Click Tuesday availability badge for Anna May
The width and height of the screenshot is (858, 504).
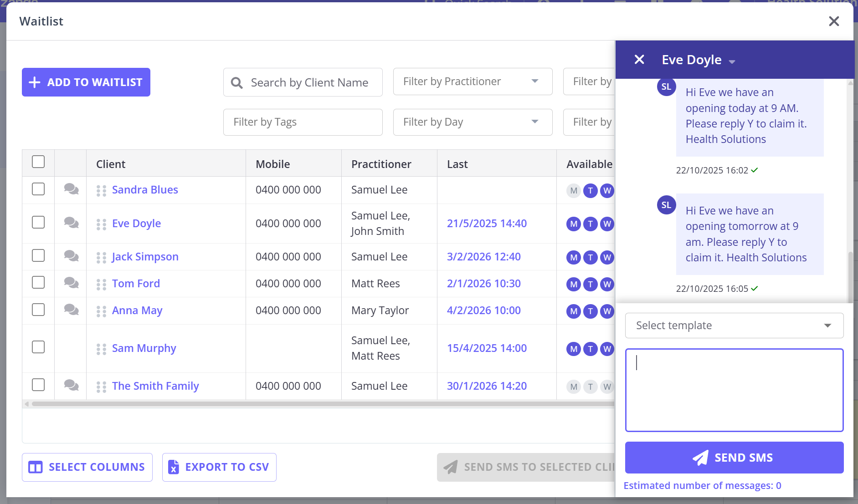tap(591, 311)
